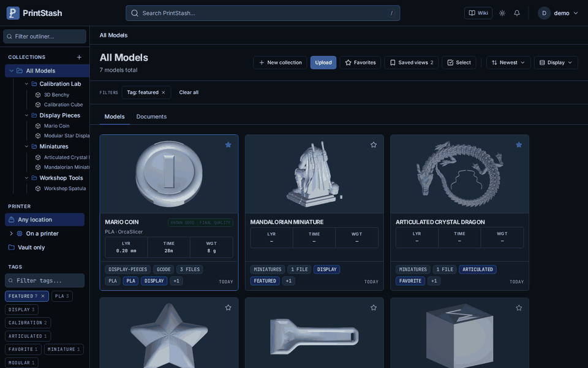Collapse the Miniatures folder
The height and width of the screenshot is (368, 588).
click(26, 147)
